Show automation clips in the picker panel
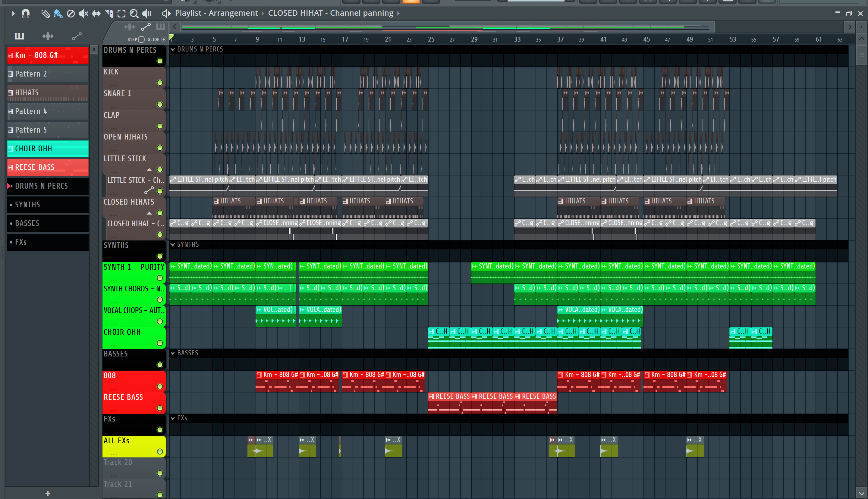 tap(77, 36)
